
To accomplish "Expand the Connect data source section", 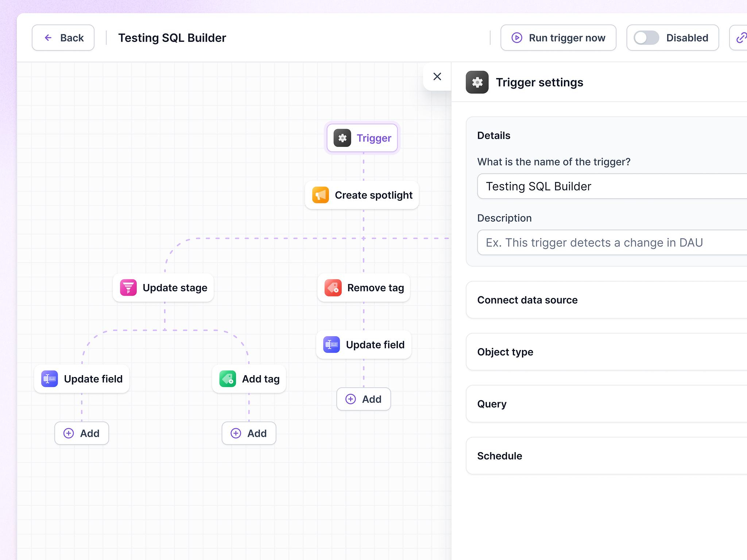I will tap(606, 300).
